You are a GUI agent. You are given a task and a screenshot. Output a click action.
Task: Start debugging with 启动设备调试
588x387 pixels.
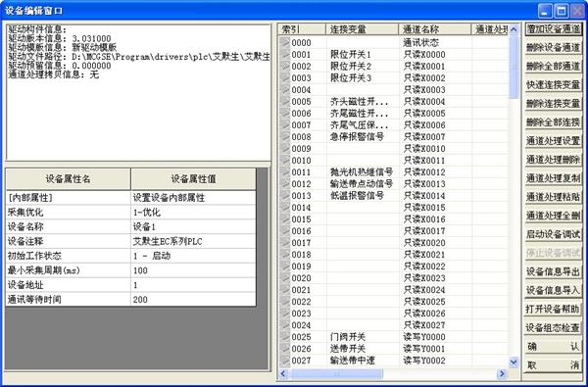pyautogui.click(x=553, y=234)
